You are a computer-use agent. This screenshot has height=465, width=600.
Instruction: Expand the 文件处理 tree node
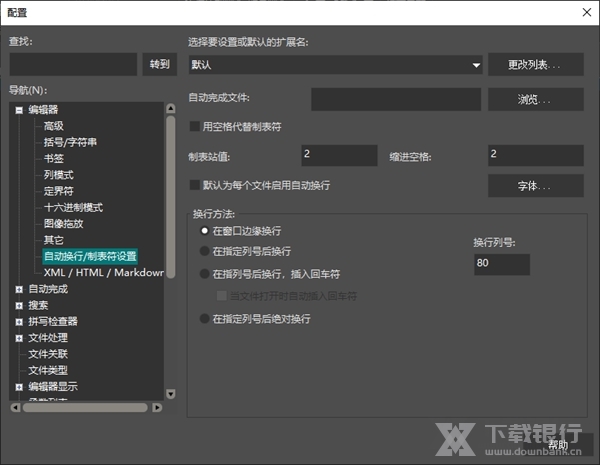19,338
